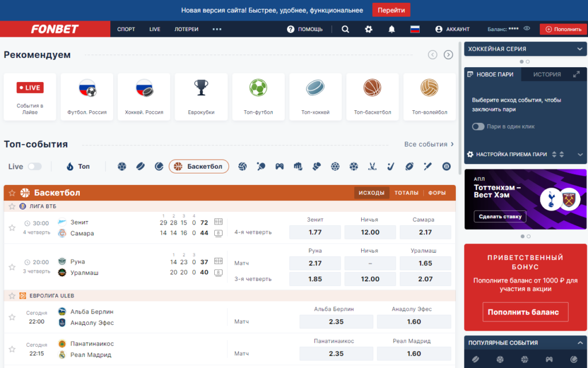Filter top events by rugby ball icon
Screen dimensions: 588x368
[x=409, y=166]
